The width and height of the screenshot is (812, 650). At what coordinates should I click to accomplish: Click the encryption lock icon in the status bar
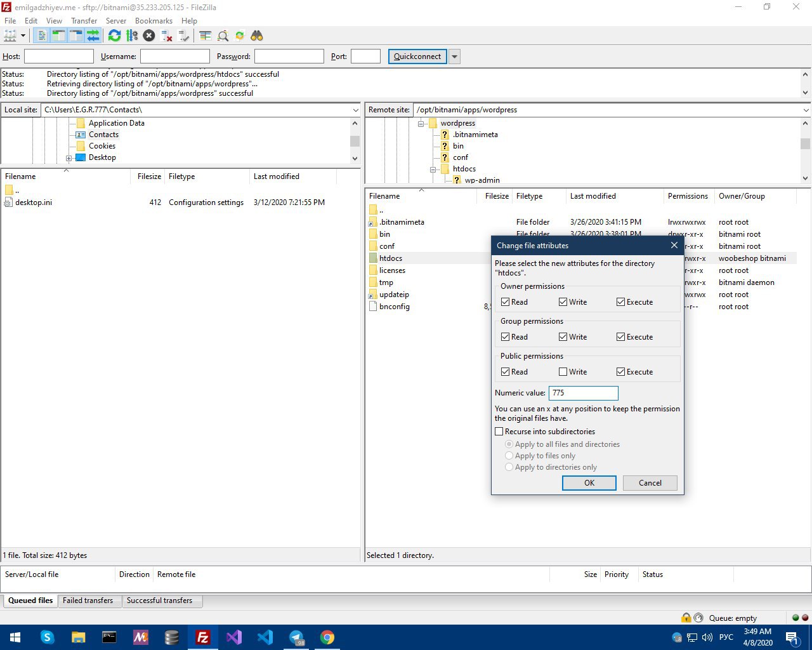686,618
